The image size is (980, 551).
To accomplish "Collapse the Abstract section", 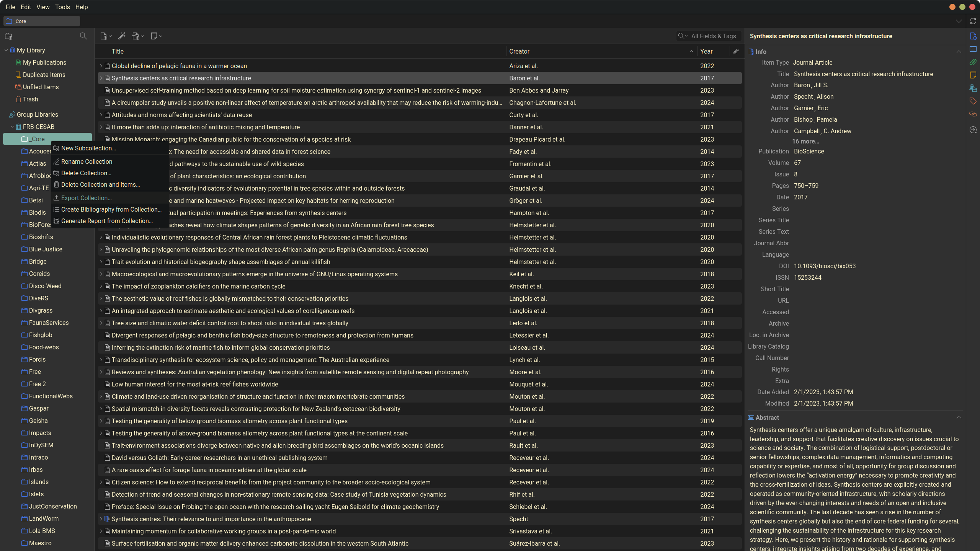I will [959, 417].
